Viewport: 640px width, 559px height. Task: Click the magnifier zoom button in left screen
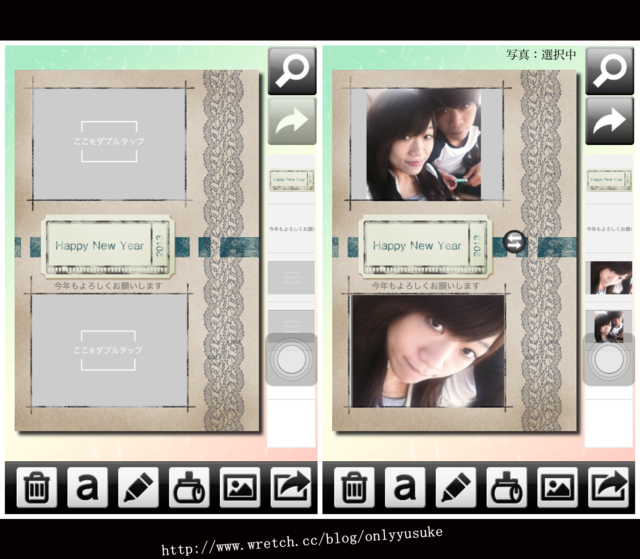click(x=292, y=71)
